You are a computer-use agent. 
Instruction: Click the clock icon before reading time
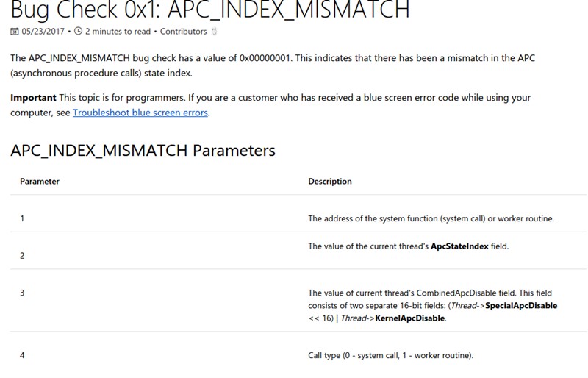[x=78, y=31]
